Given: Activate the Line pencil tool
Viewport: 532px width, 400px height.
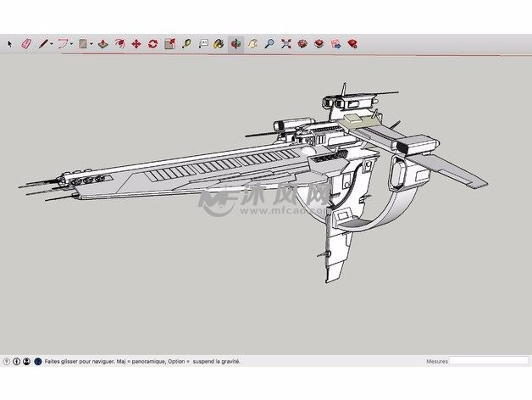Looking at the screenshot, I should click(42, 43).
